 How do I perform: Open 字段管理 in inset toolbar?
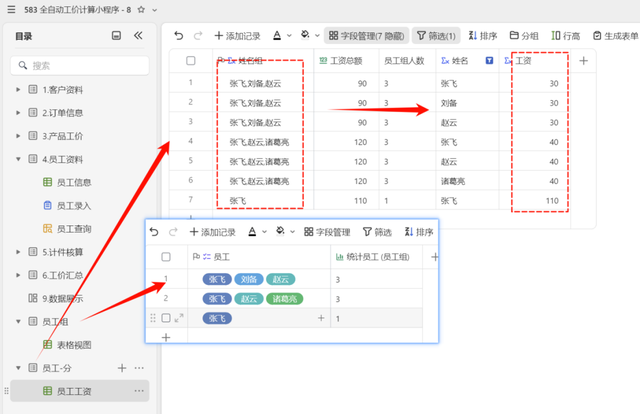[327, 232]
